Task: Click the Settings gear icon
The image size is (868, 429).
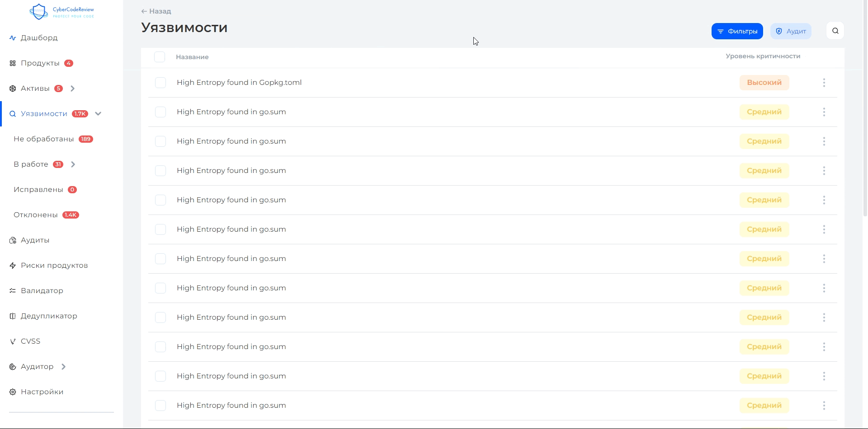Action: (x=13, y=392)
